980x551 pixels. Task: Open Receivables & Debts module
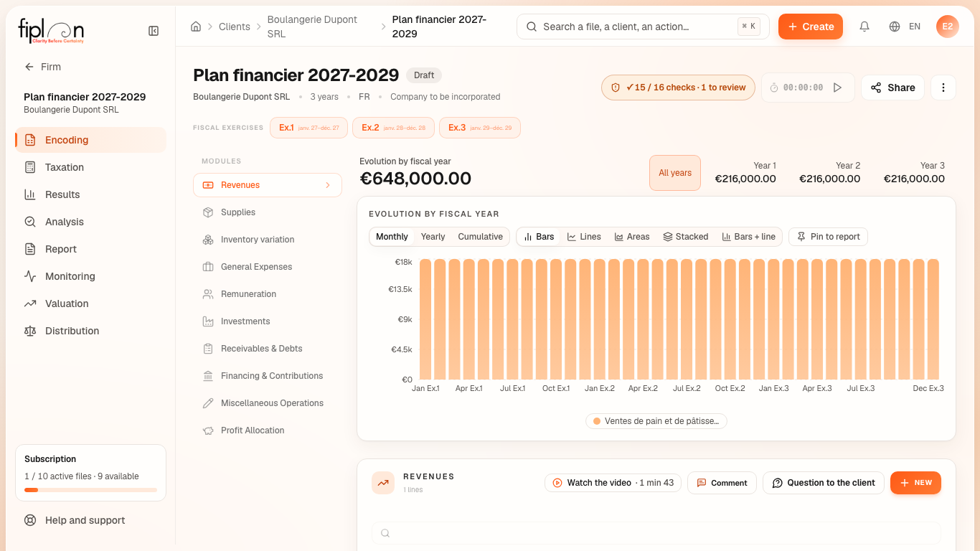tap(268, 349)
